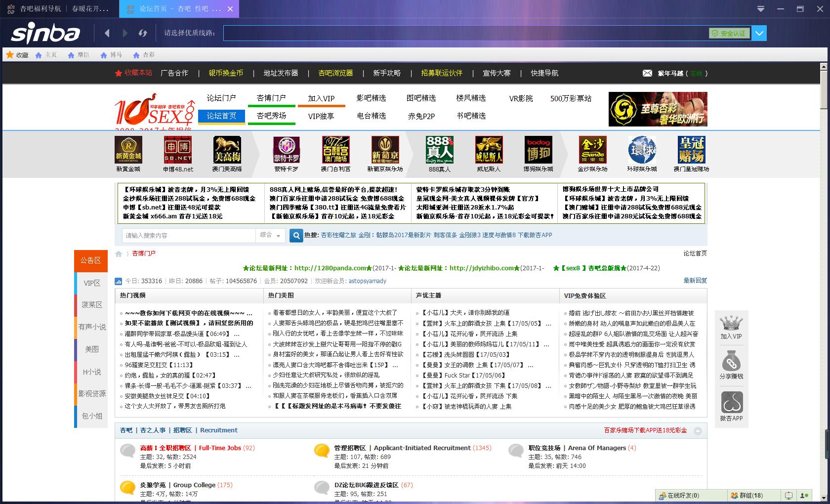Open 主页 via the home icon
This screenshot has width=830, height=504.
(x=39, y=54)
